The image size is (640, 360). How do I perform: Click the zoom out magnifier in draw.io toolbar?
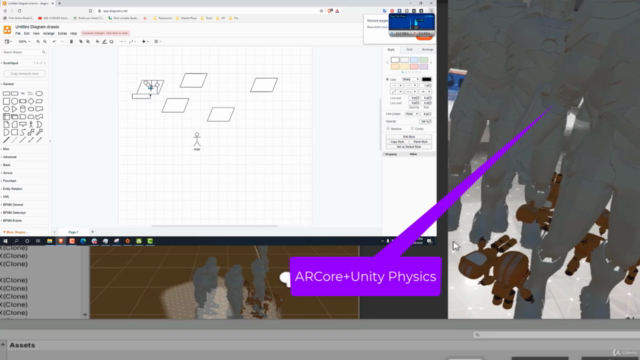45,42
